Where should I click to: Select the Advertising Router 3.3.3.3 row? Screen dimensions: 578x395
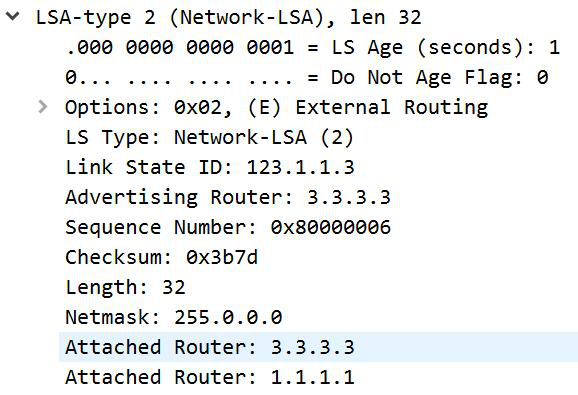(x=228, y=197)
